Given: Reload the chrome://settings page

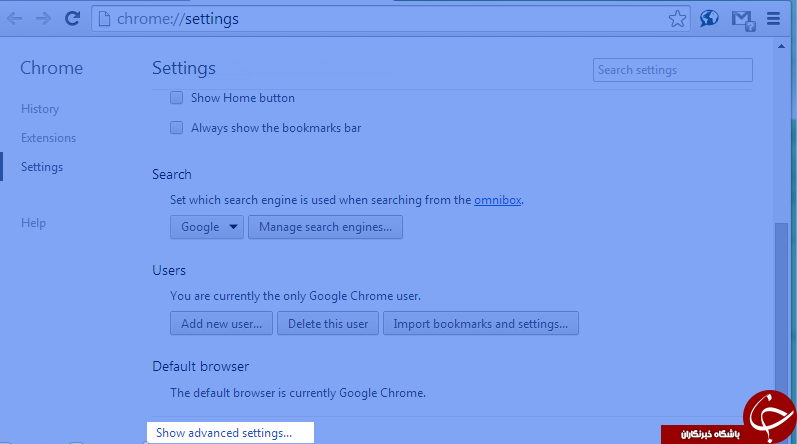Looking at the screenshot, I should tap(72, 19).
